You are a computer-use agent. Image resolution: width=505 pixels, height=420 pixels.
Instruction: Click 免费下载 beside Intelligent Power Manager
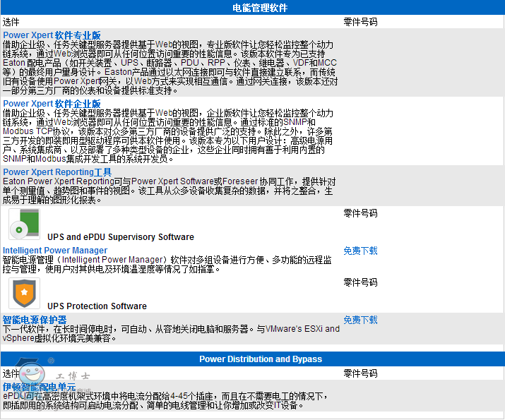[x=360, y=251]
